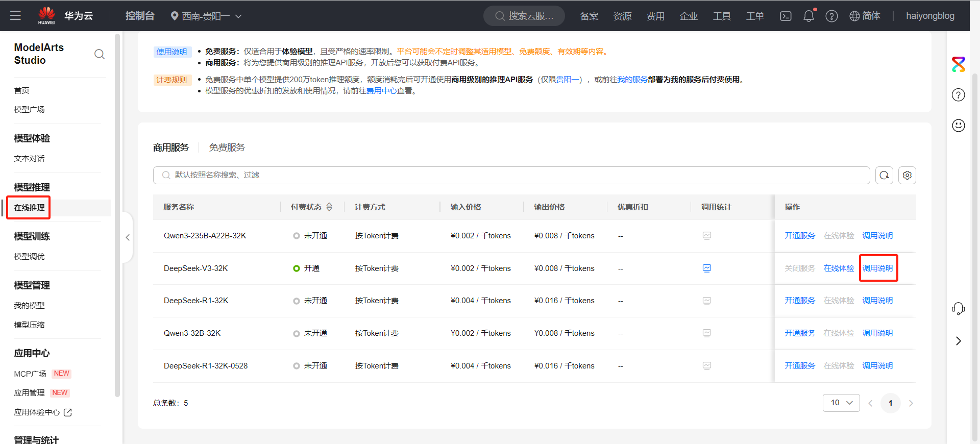Click 开通服务 for Qwen3-32B-32K

click(800, 333)
